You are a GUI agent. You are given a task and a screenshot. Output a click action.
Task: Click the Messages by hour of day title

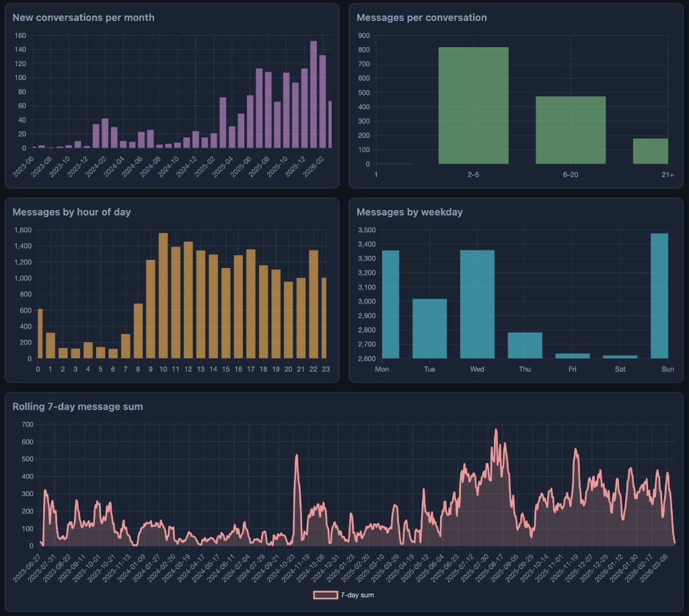[x=74, y=212]
